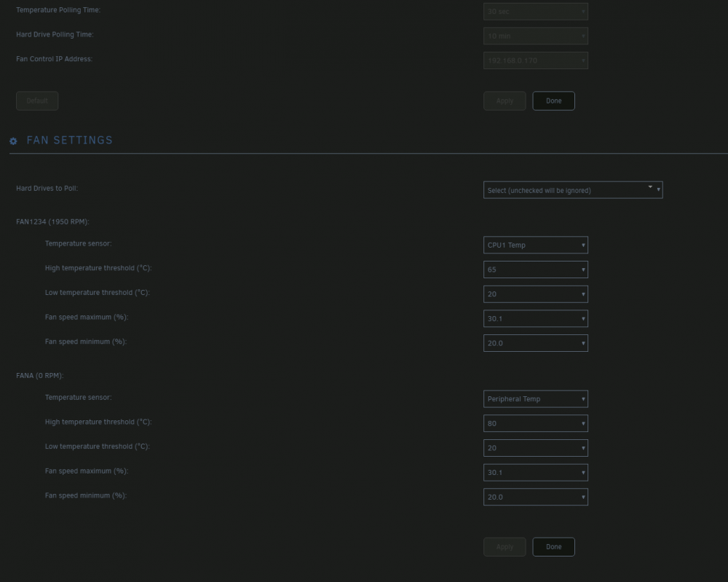Change FAN1234 high temperature threshold 65

pyautogui.click(x=535, y=270)
